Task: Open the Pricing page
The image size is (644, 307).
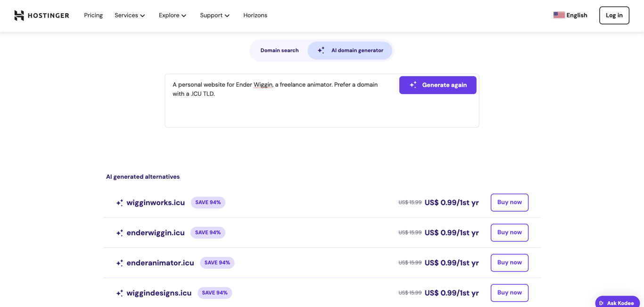Action: pos(93,15)
